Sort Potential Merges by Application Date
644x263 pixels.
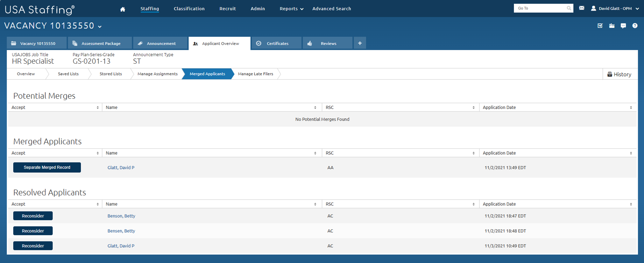tap(631, 107)
